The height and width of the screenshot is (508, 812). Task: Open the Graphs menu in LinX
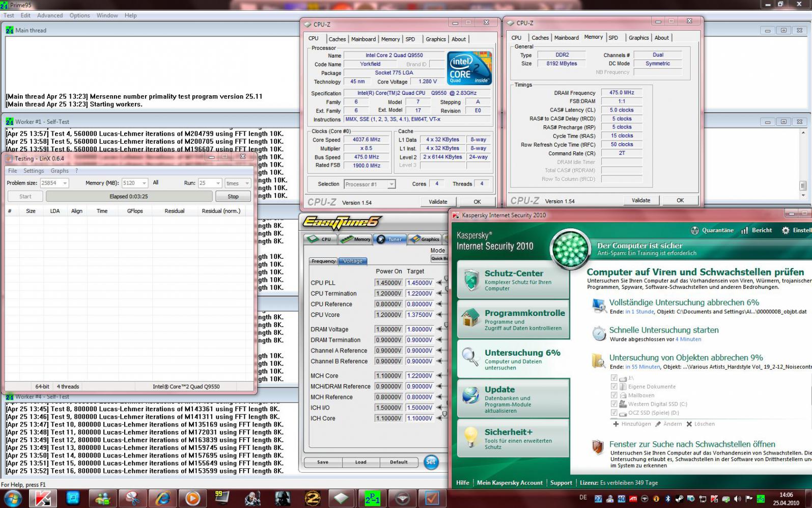60,171
